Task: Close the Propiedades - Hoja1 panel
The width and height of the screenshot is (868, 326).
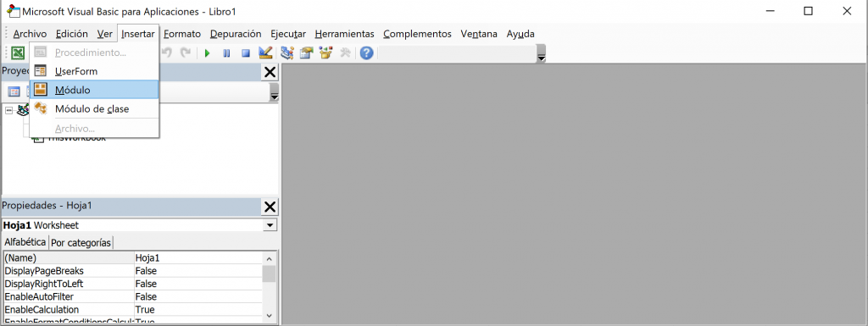Action: point(270,207)
